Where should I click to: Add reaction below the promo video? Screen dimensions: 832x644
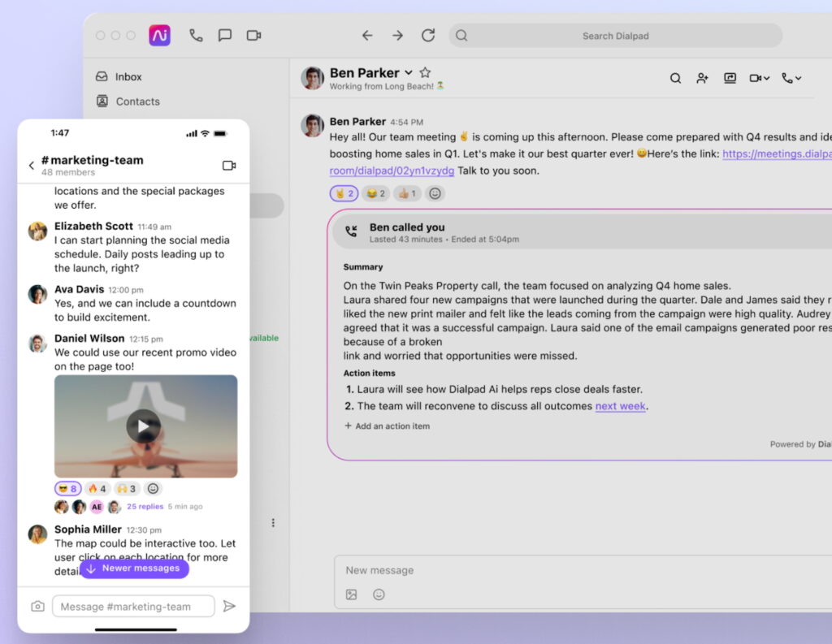point(153,488)
